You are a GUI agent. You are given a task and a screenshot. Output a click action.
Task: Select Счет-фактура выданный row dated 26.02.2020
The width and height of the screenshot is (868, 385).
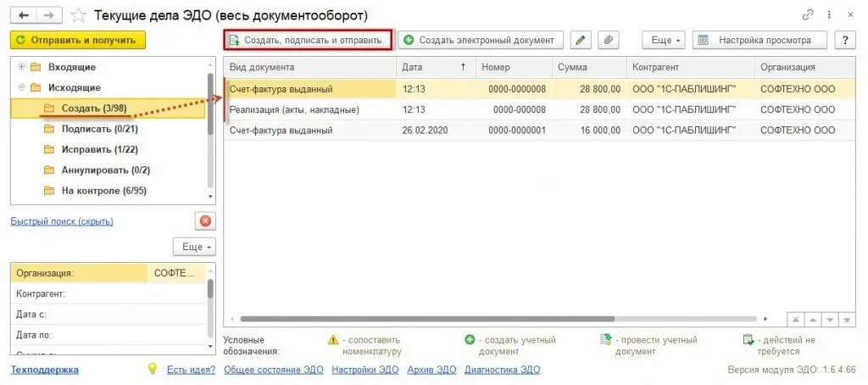tap(540, 131)
